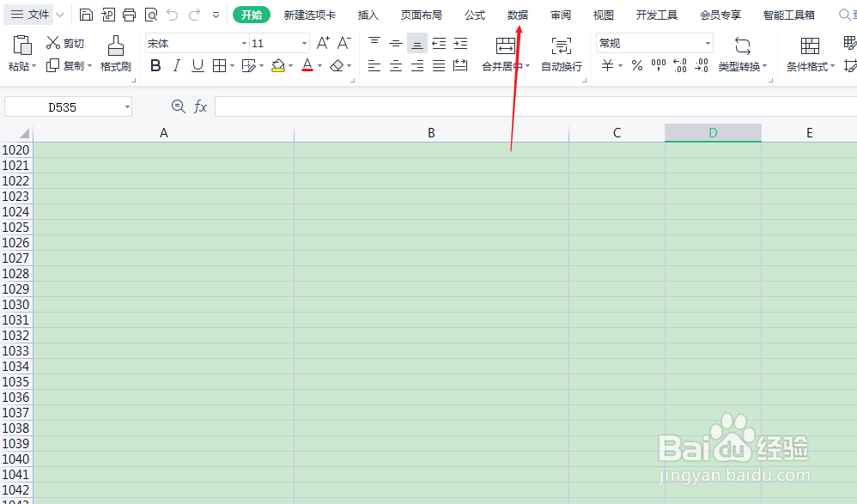Click the fx insert function button
The image size is (857, 504).
click(201, 106)
